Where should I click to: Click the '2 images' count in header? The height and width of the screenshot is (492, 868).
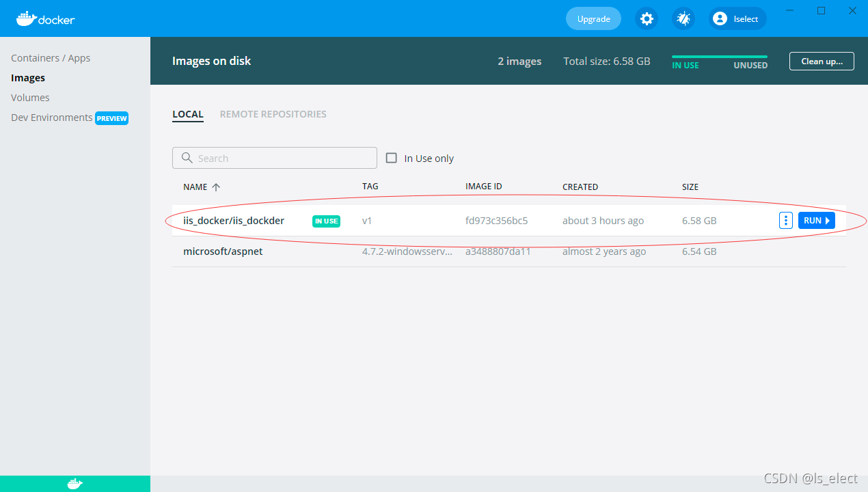click(x=519, y=61)
